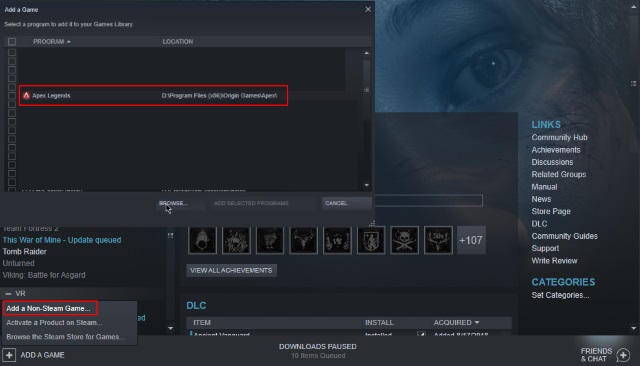Open the skull and crossed rifles achievement
The height and width of the screenshot is (366, 640).
(x=404, y=240)
